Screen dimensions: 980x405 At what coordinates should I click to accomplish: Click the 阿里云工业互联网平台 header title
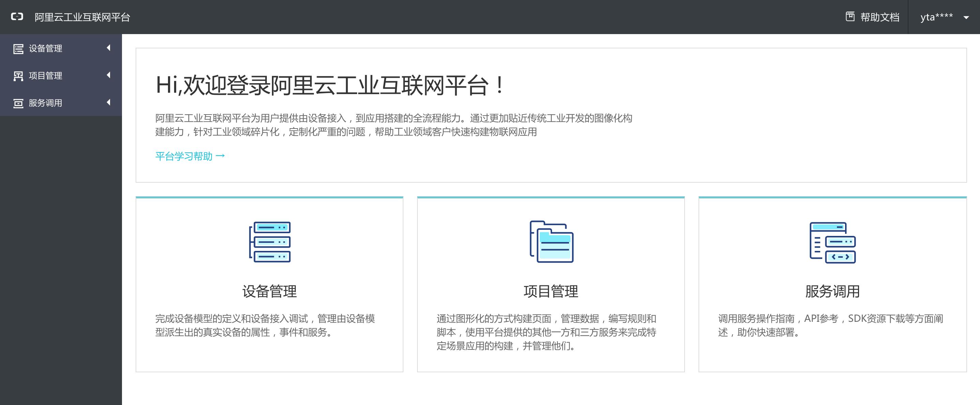[x=82, y=17]
